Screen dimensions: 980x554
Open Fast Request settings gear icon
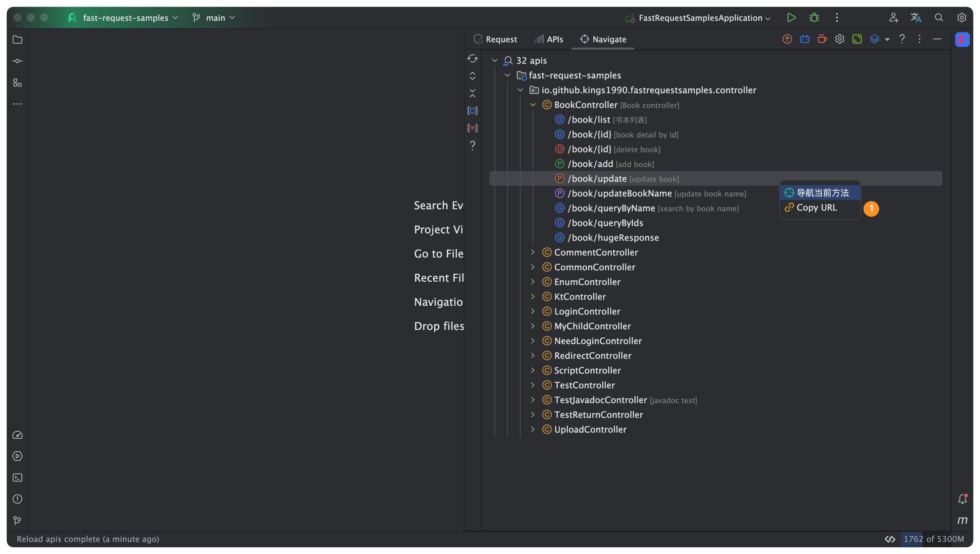(839, 39)
